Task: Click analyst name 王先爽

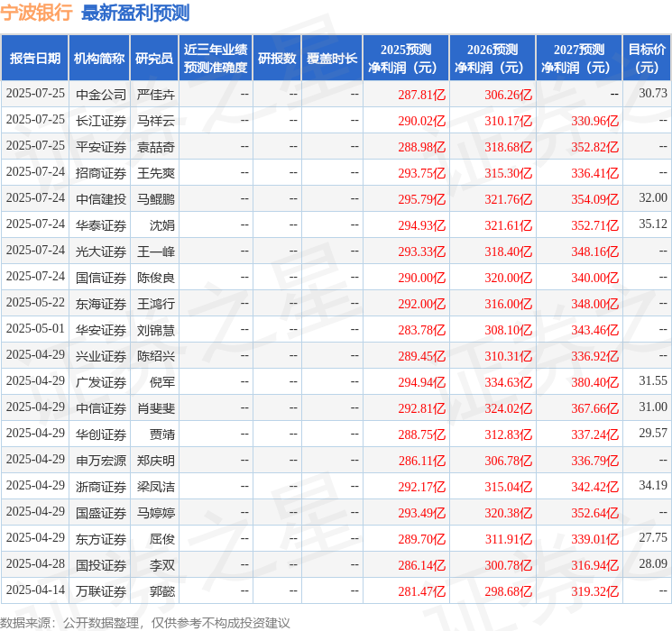Action: coord(155,173)
